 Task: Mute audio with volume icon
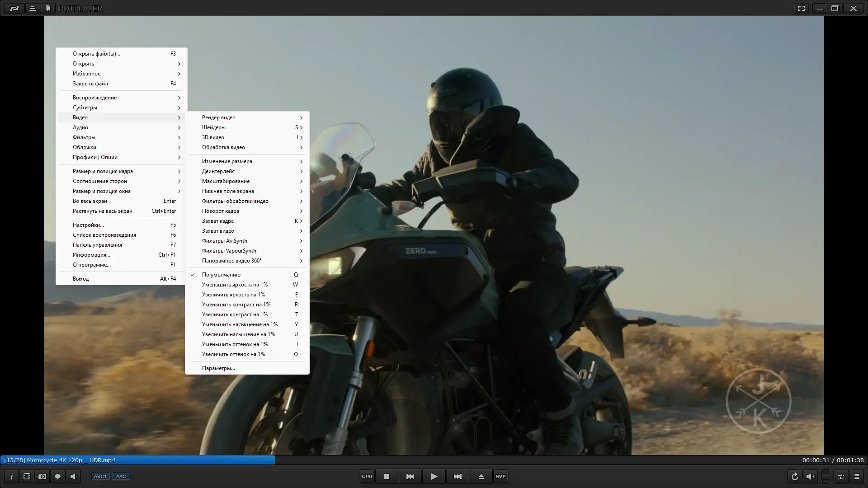pos(810,476)
